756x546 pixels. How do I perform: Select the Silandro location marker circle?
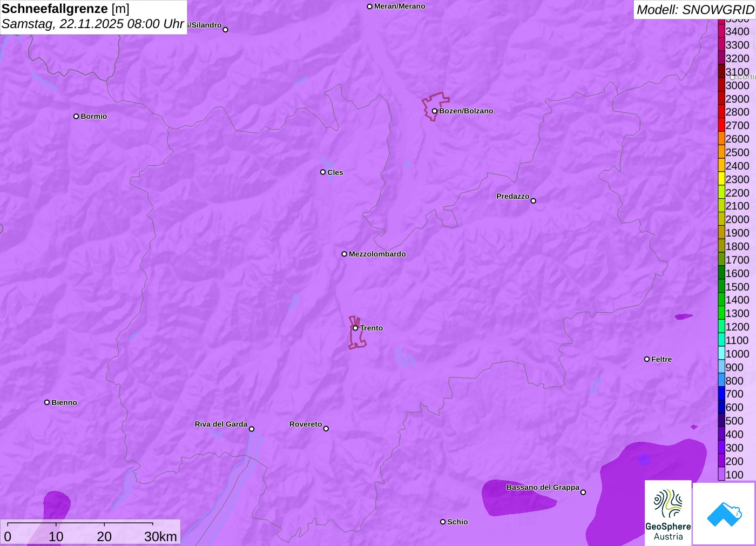[x=226, y=30]
